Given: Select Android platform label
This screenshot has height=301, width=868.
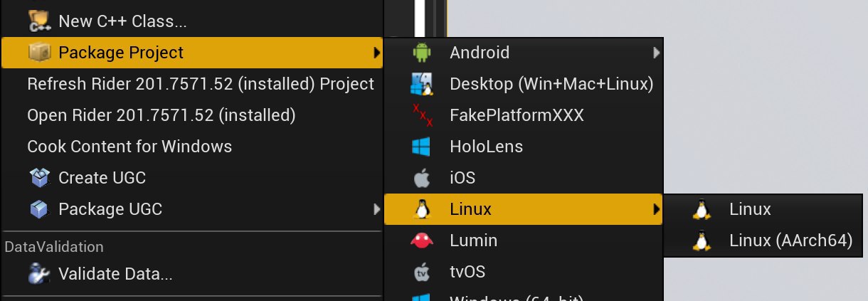Looking at the screenshot, I should click(480, 53).
